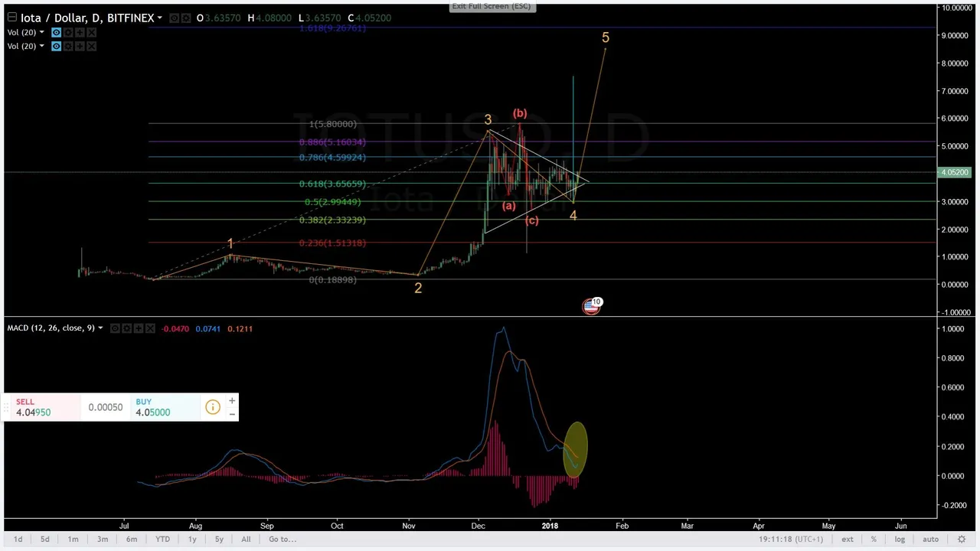The width and height of the screenshot is (980, 551).
Task: Toggle auto scale mode
Action: point(930,540)
